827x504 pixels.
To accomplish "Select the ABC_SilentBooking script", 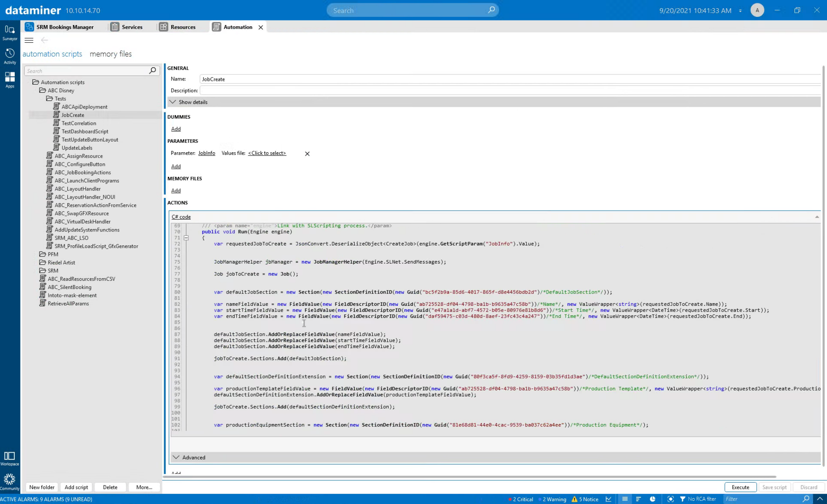I will 69,287.
